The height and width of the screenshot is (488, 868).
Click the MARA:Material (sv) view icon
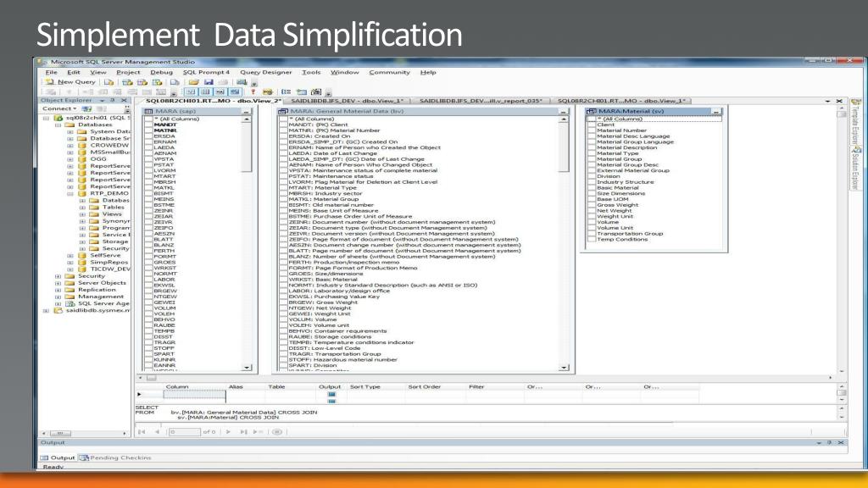[591, 111]
